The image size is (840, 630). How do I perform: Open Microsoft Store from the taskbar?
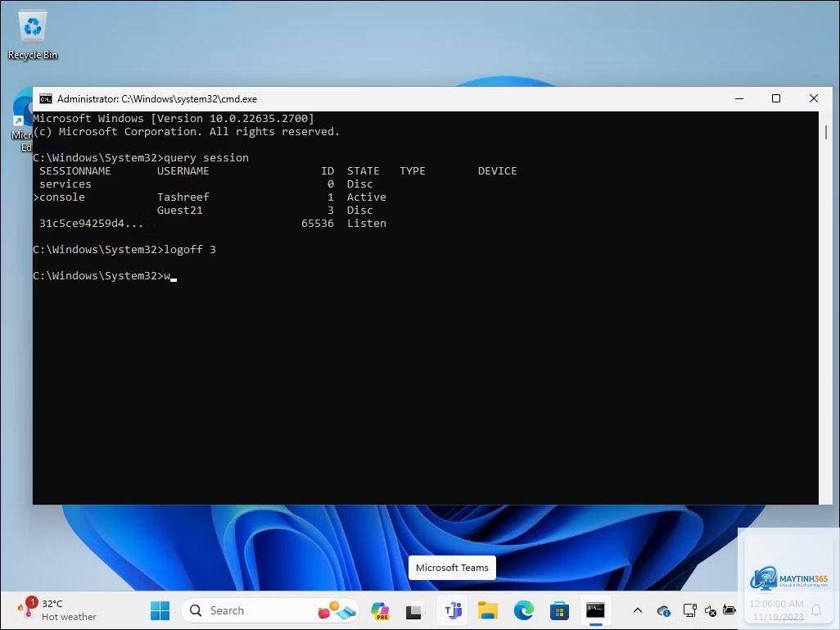coord(559,610)
